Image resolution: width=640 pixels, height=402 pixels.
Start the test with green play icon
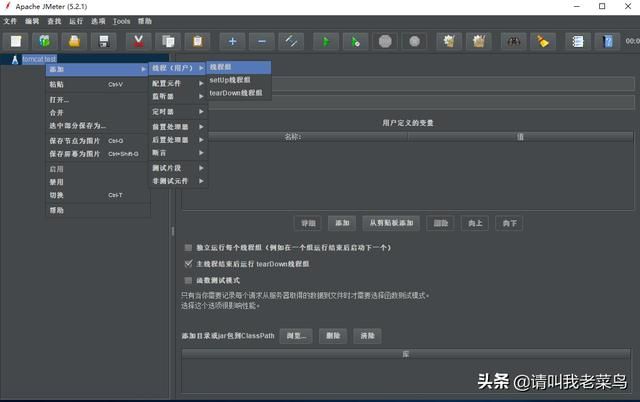326,41
